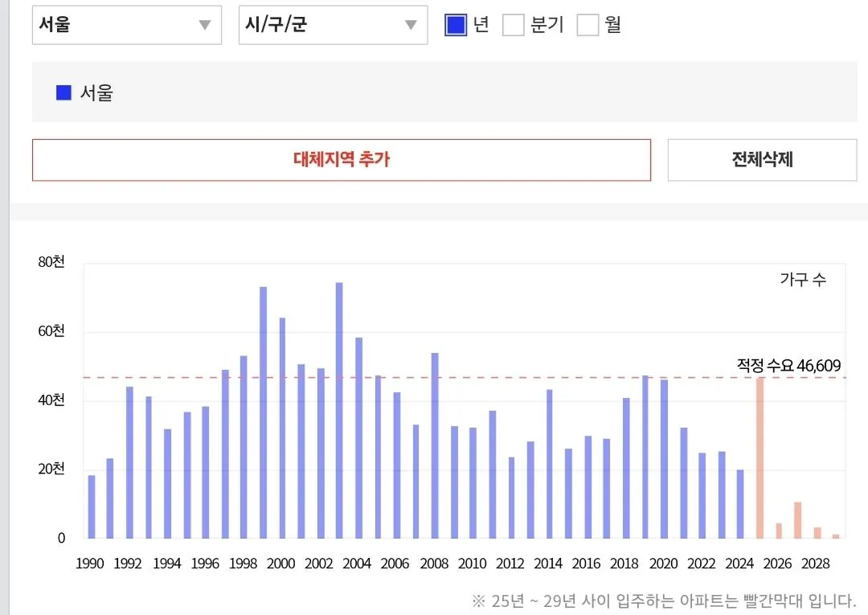Image resolution: width=868 pixels, height=615 pixels.
Task: Click the 적정 수요 46,609 line label
Action: pos(788,367)
